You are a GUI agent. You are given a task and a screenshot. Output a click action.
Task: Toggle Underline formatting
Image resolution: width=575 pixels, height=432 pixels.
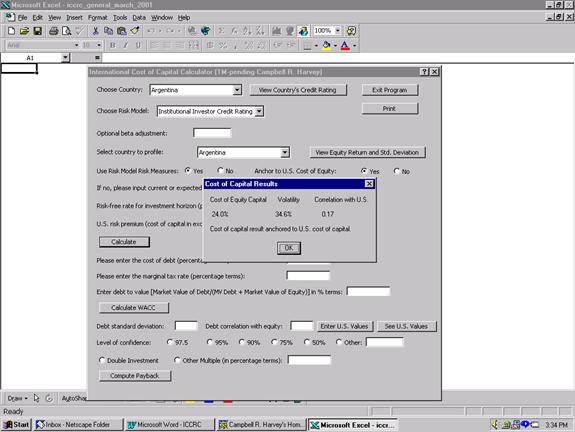(x=138, y=45)
